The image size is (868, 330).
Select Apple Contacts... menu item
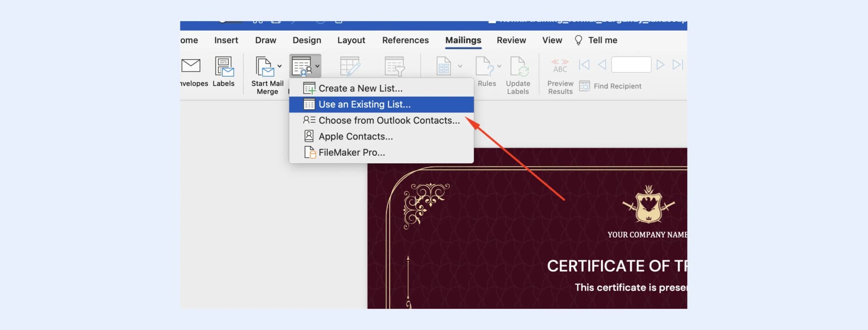point(382,136)
